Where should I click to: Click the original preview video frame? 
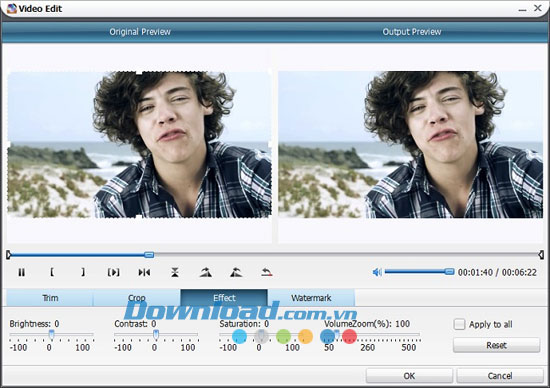[139, 145]
